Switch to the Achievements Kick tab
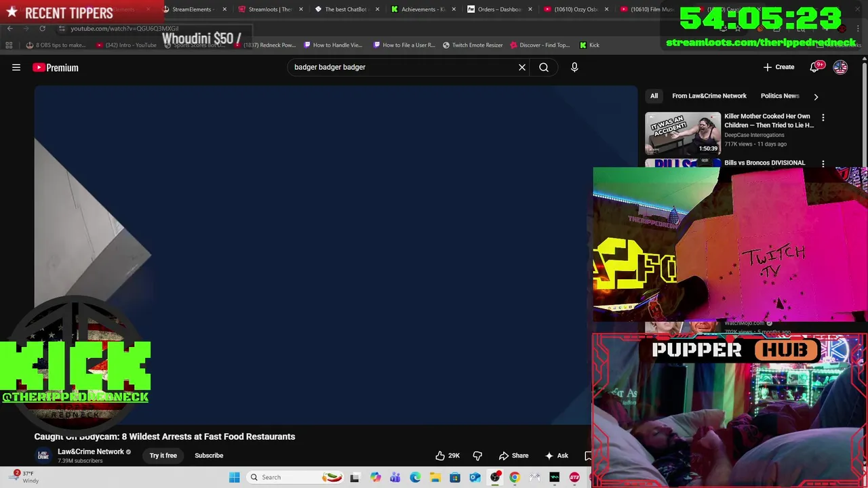Image resolution: width=868 pixels, height=488 pixels. click(422, 9)
